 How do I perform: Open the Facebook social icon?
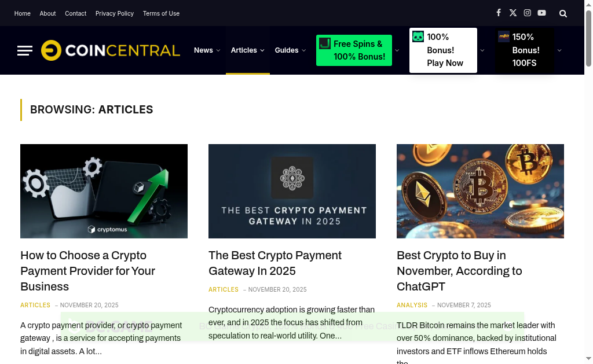pyautogui.click(x=499, y=13)
